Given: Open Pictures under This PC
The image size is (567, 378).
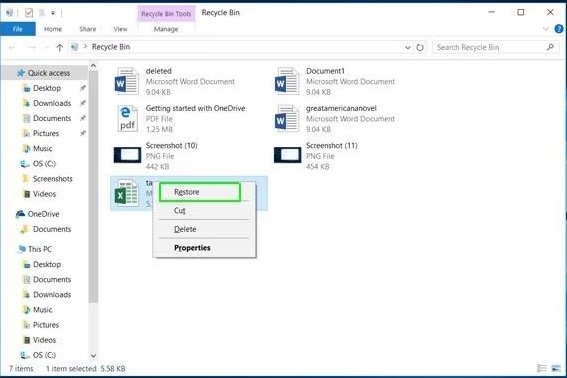Looking at the screenshot, I should pyautogui.click(x=46, y=325).
